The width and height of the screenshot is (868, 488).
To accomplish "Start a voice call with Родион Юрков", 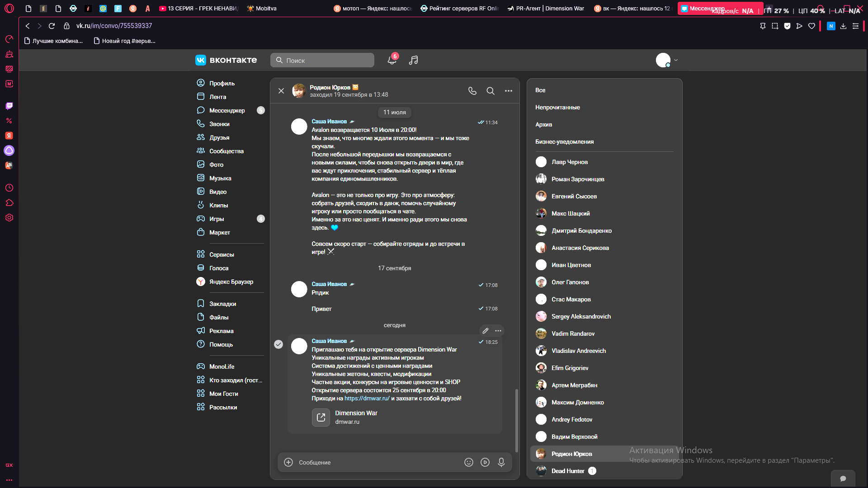I will point(472,91).
